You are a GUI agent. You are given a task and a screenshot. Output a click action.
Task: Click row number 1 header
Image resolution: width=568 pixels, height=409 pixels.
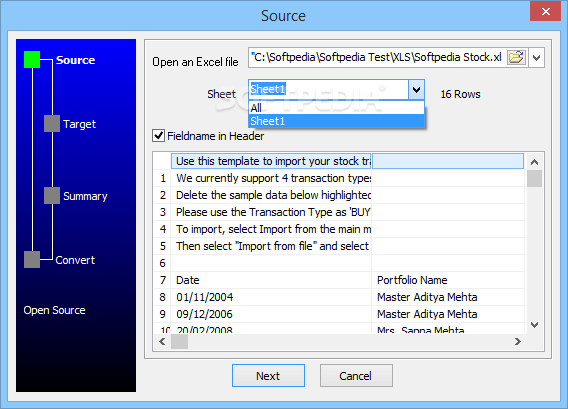point(162,178)
